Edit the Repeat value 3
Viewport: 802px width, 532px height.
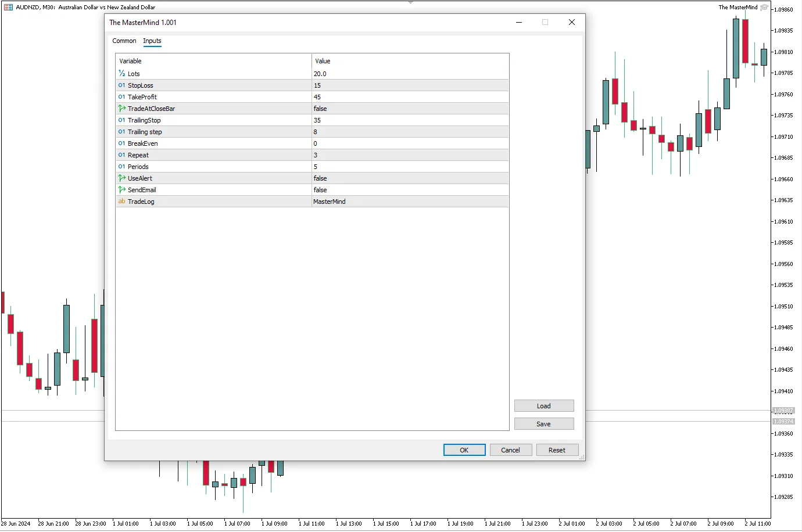pyautogui.click(x=410, y=155)
